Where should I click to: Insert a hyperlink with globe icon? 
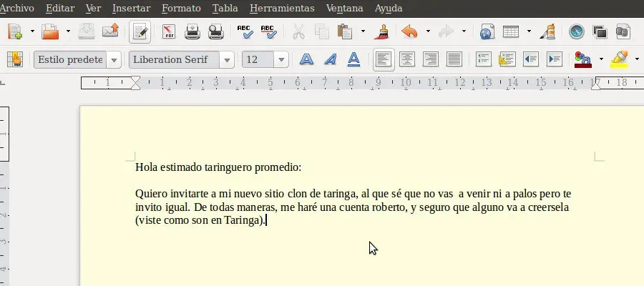(x=487, y=31)
